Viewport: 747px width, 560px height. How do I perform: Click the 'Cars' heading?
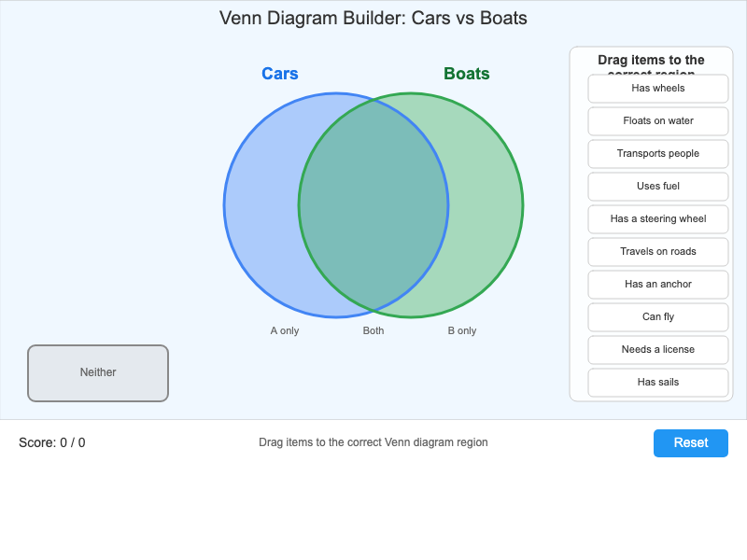279,74
